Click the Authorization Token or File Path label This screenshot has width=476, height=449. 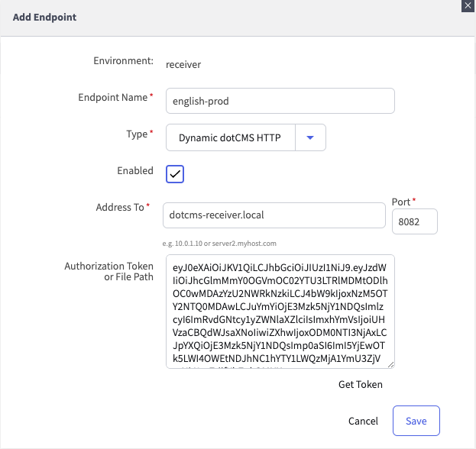tap(109, 271)
